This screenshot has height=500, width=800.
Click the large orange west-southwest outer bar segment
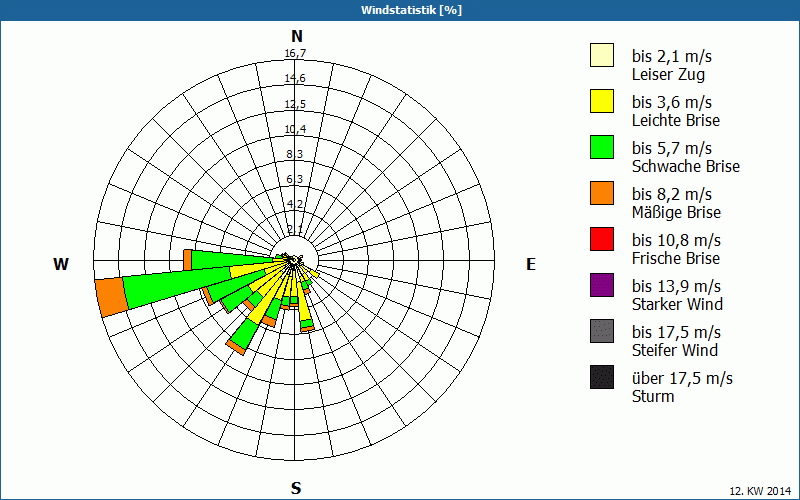pyautogui.click(x=111, y=297)
